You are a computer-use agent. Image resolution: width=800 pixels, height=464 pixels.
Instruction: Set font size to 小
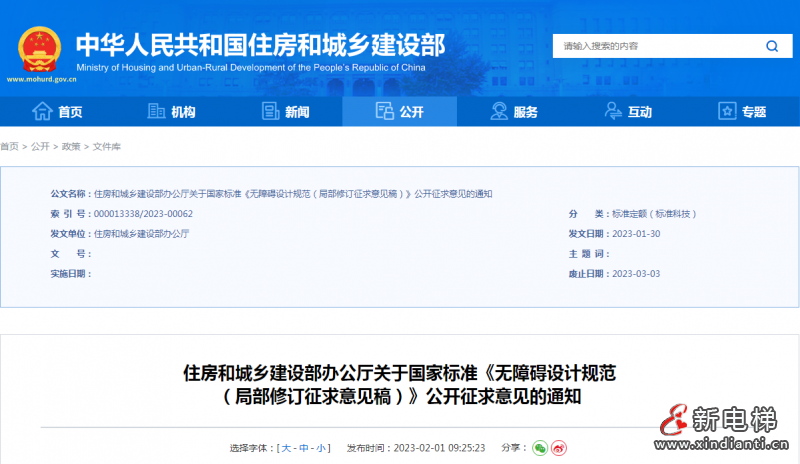[x=321, y=448]
